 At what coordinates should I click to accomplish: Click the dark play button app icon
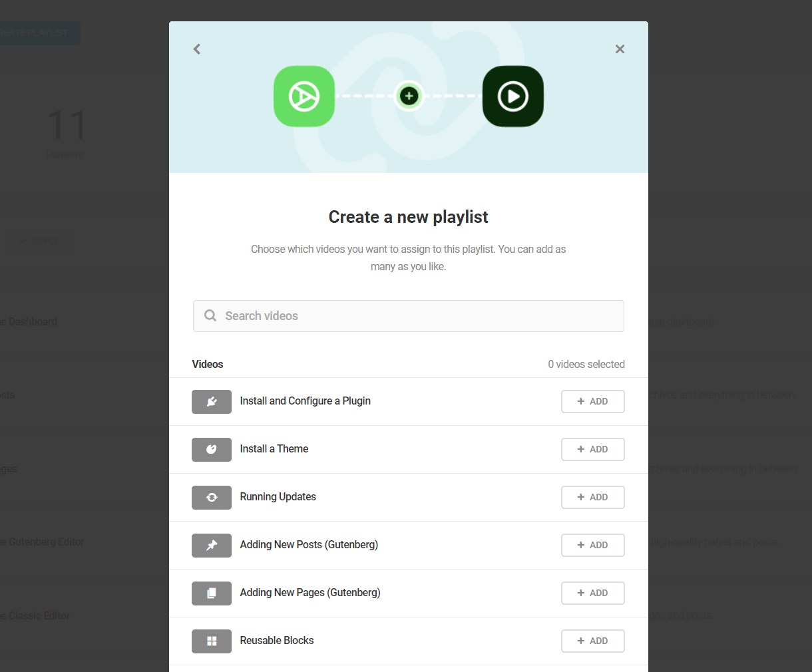(513, 96)
